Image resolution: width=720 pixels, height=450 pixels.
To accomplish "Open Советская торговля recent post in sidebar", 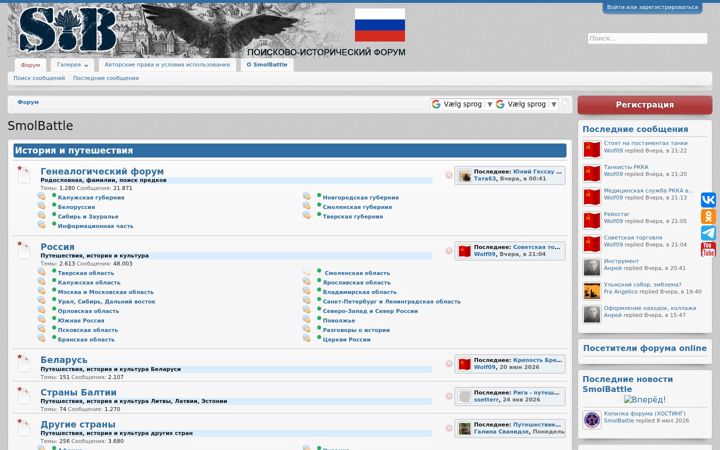I will click(633, 238).
